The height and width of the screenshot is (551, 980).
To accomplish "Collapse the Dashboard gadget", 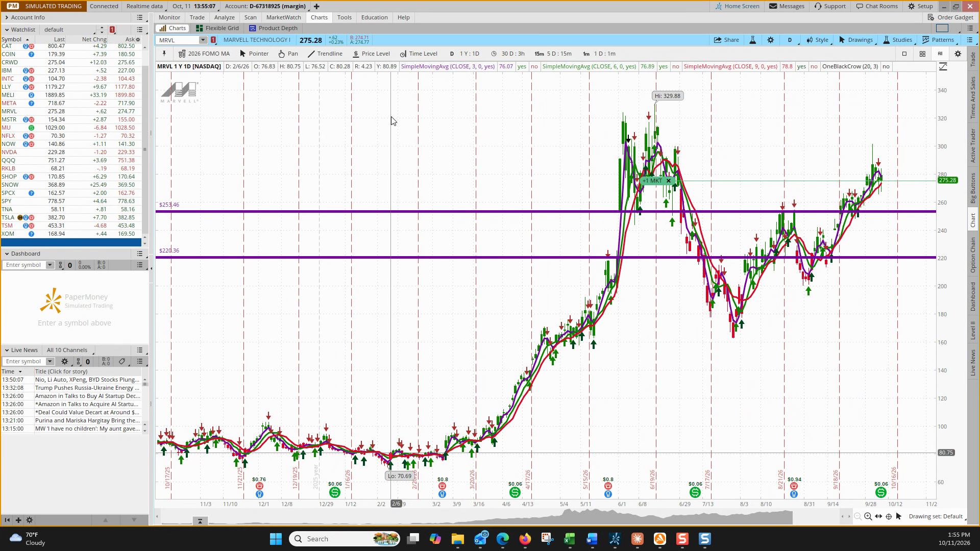I will tap(7, 254).
